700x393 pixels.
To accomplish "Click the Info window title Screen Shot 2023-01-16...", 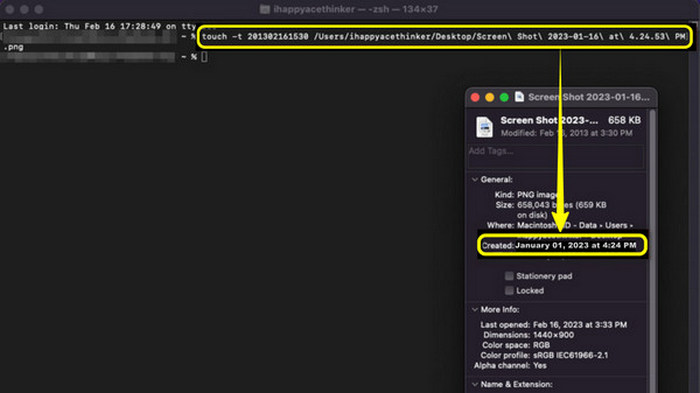I will (588, 97).
